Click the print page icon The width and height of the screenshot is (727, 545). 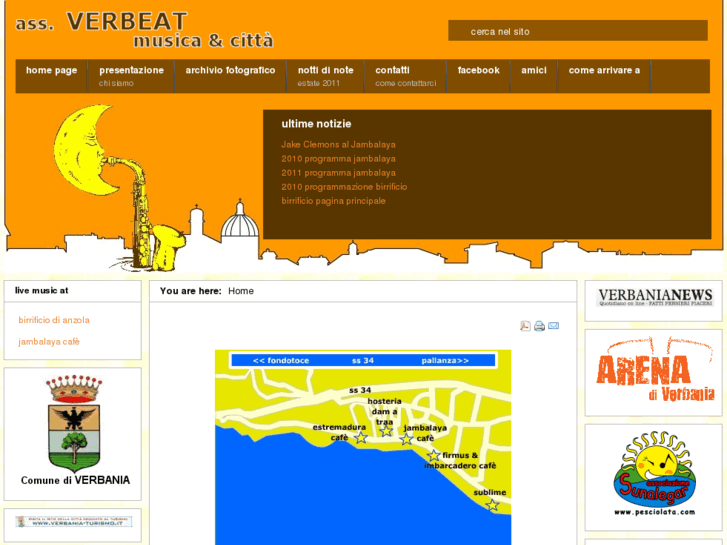(x=539, y=326)
